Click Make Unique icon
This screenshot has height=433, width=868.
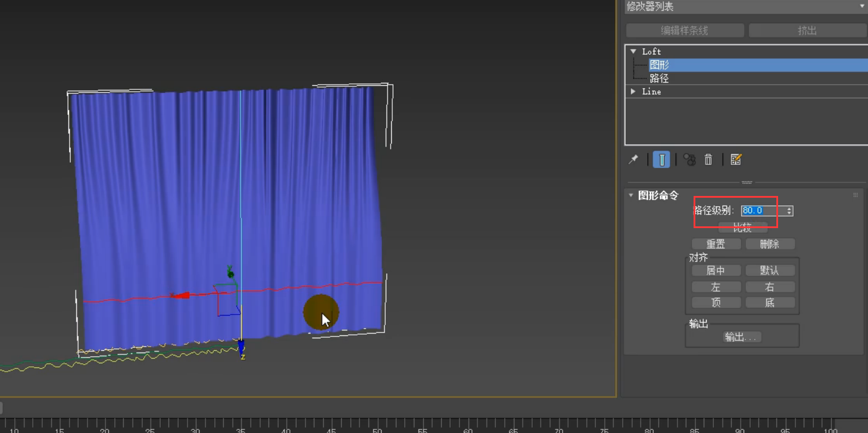click(x=689, y=160)
